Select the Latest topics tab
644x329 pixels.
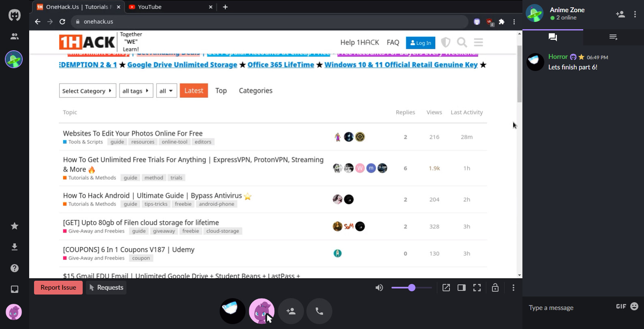[194, 91]
